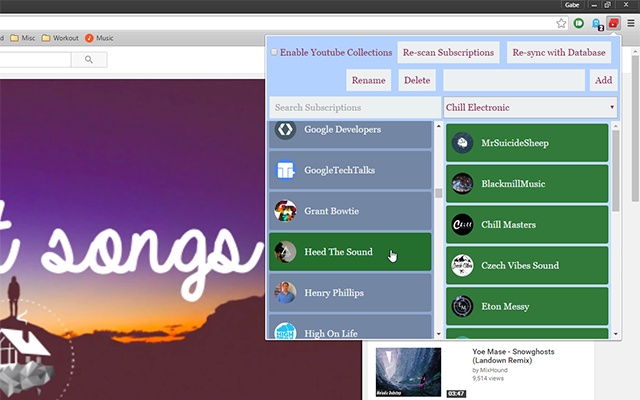Click the Add collection button
The height and width of the screenshot is (400, 640).
pos(603,80)
